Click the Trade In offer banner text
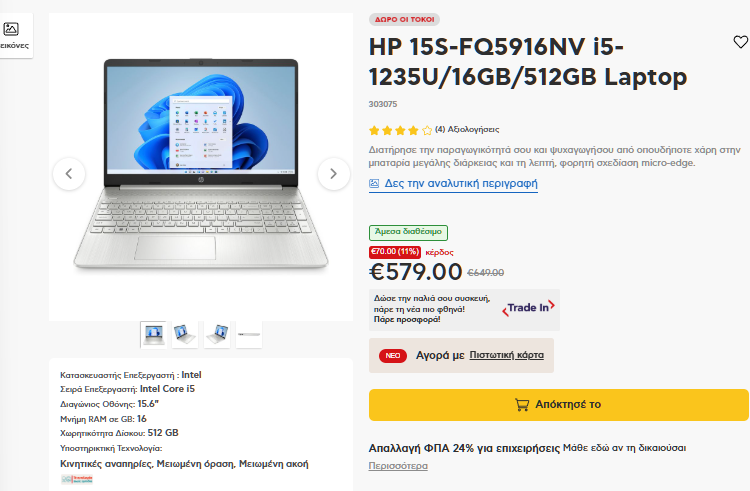Image resolution: width=750 pixels, height=491 pixels. pos(432,309)
